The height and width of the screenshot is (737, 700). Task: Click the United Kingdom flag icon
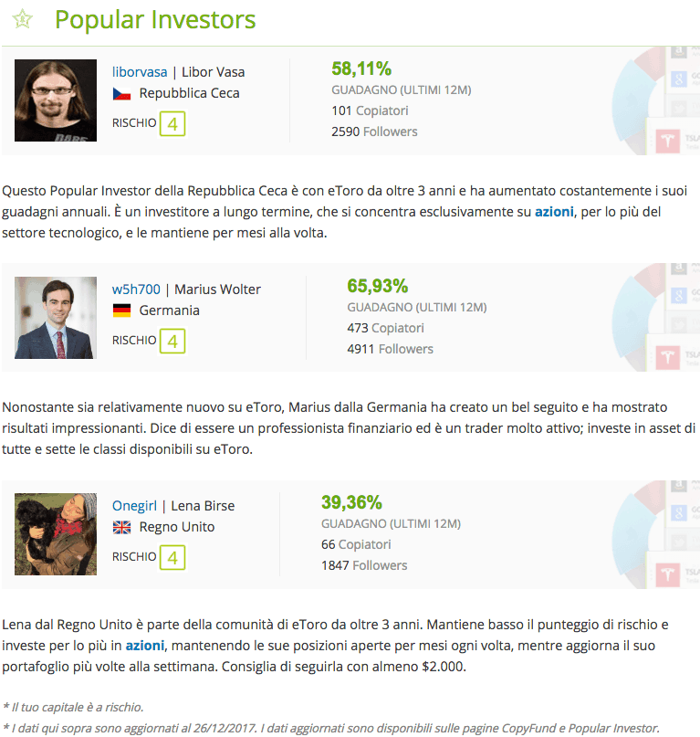click(121, 527)
